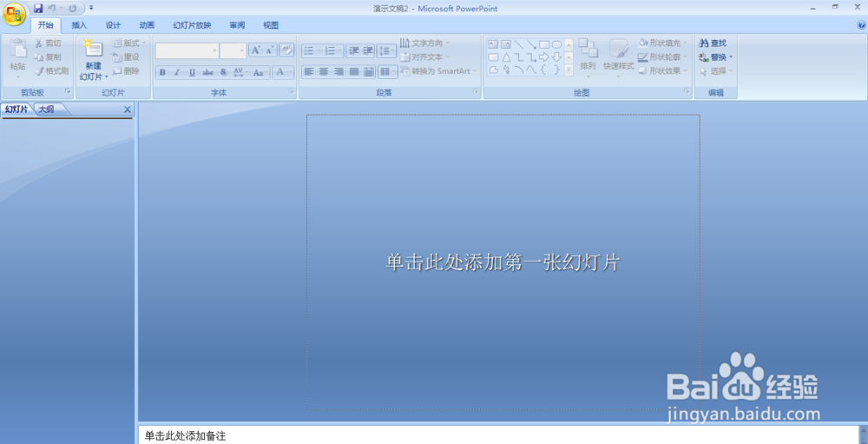Click 重设 reset slide button
Screen dimensions: 868x444
click(x=126, y=56)
